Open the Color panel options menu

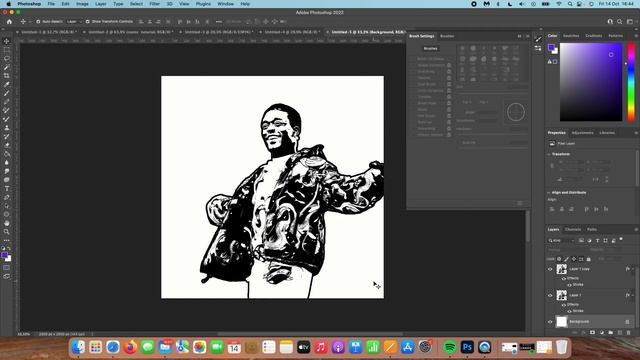click(636, 36)
